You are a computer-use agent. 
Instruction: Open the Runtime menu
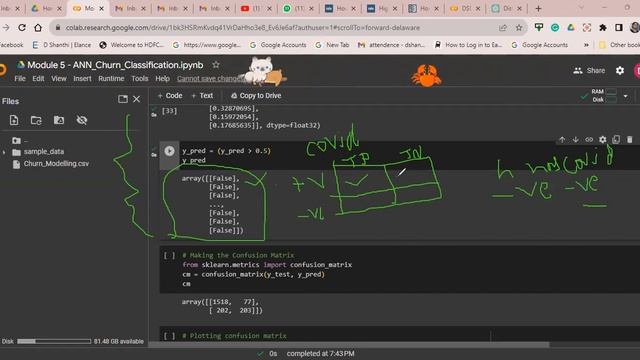111,78
